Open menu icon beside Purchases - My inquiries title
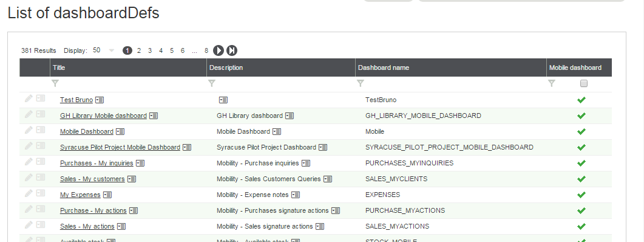Screen dimensions: 644x242 click(x=140, y=164)
